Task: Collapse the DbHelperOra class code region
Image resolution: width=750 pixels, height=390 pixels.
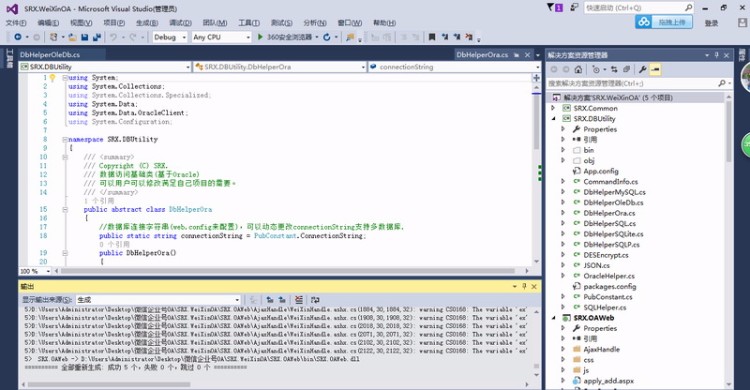Action: [65, 210]
